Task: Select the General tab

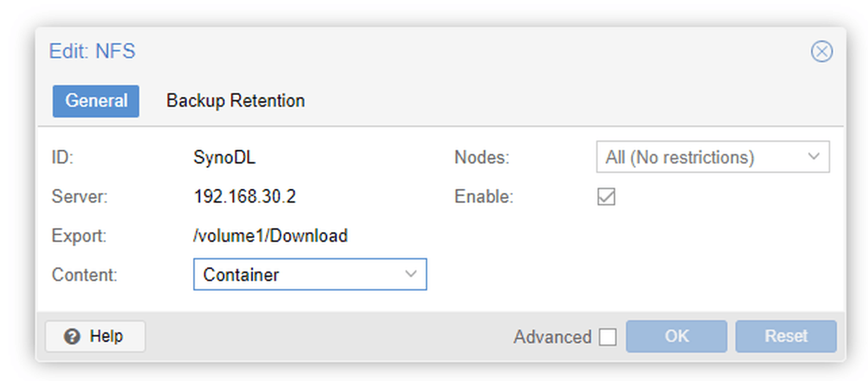Action: point(96,101)
